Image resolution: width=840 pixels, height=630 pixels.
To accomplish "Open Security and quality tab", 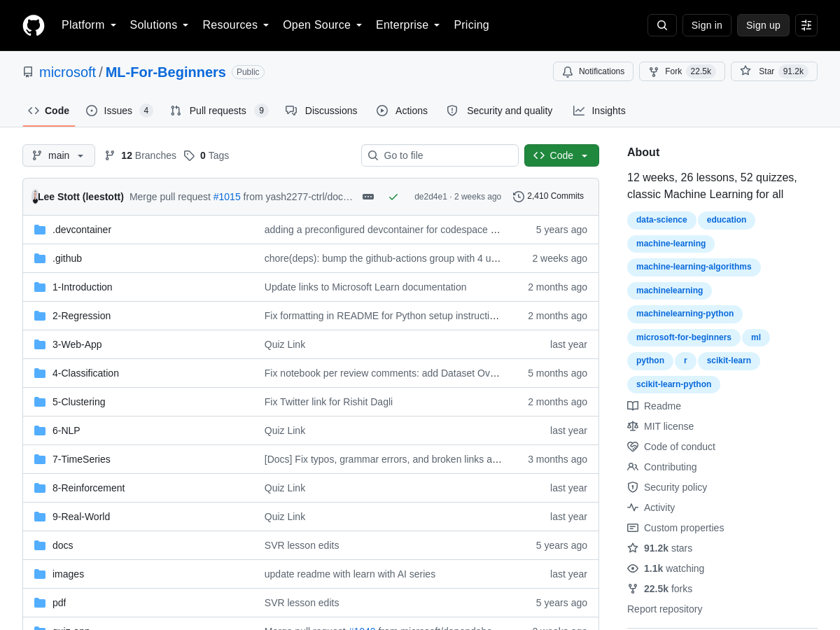I will tap(500, 111).
